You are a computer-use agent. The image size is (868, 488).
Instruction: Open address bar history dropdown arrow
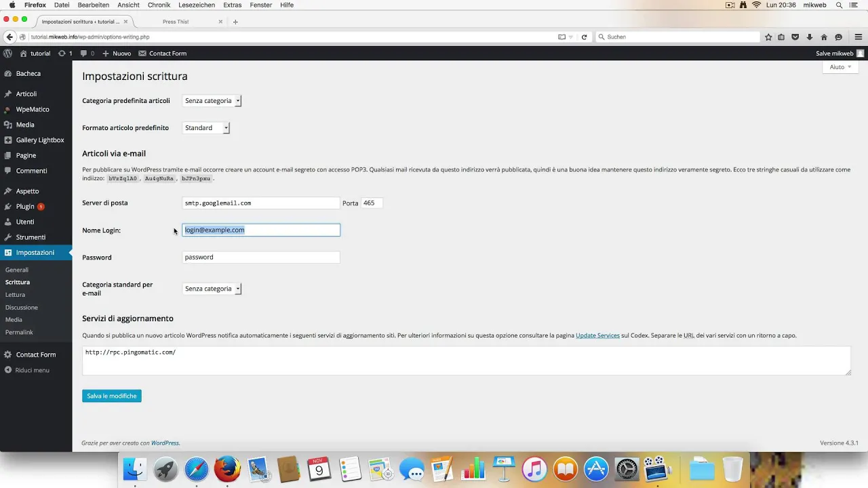(572, 37)
